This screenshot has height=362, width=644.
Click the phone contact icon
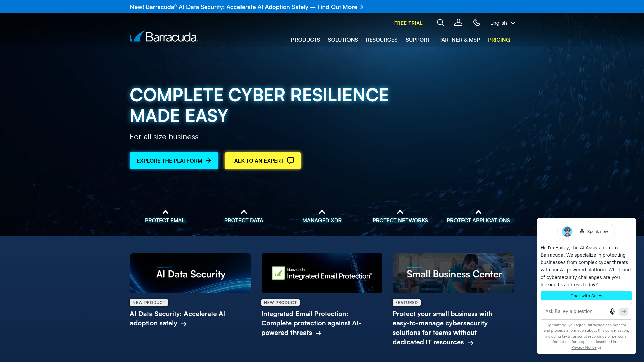pos(477,23)
